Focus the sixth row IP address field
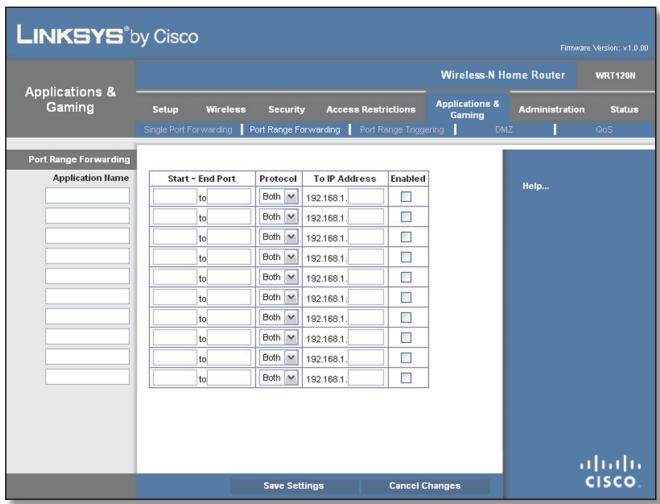 (366, 298)
